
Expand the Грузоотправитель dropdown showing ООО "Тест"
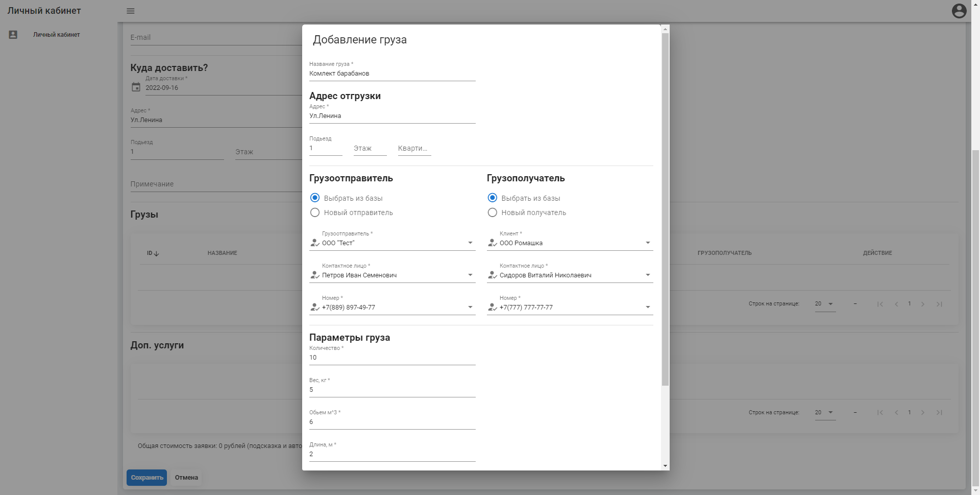click(470, 243)
